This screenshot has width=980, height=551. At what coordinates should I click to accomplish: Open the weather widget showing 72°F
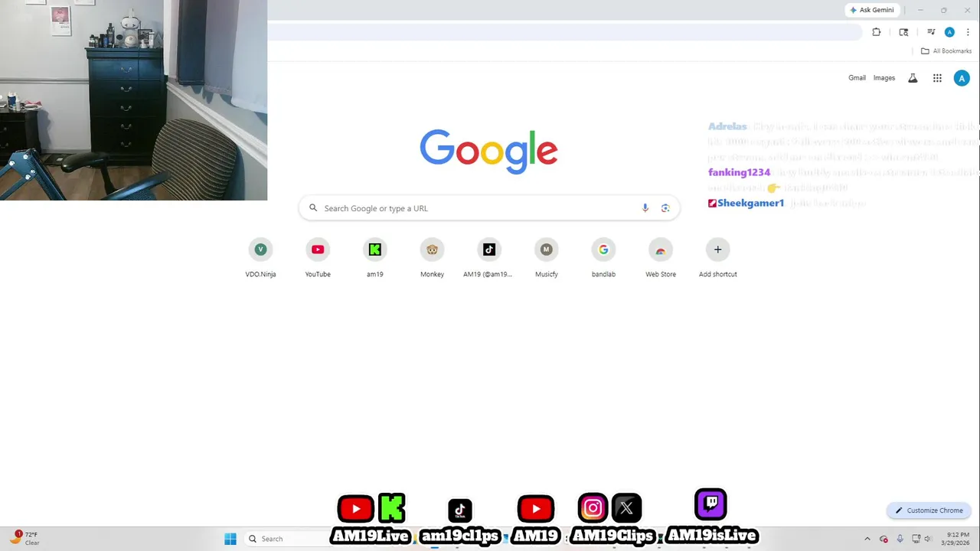(x=24, y=538)
